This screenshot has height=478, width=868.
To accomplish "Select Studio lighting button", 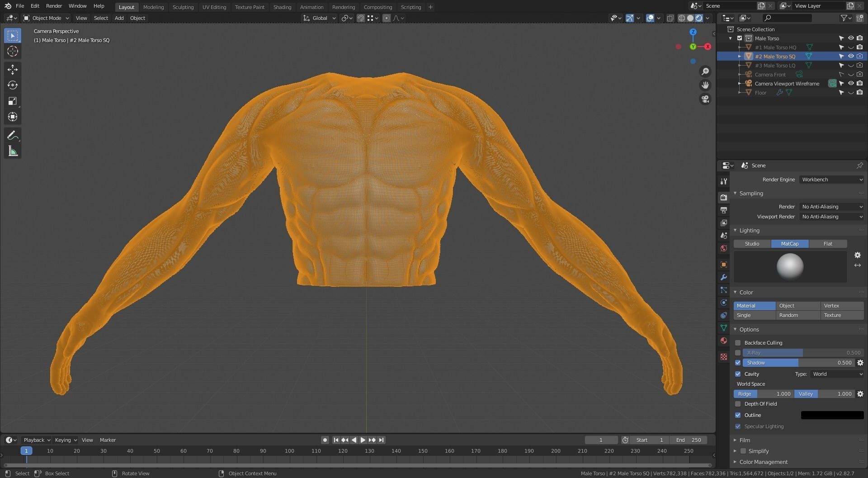I will (x=752, y=244).
